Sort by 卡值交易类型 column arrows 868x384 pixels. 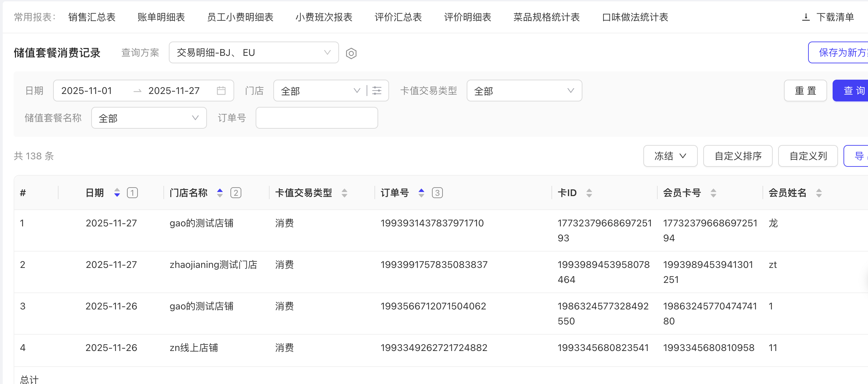click(344, 193)
